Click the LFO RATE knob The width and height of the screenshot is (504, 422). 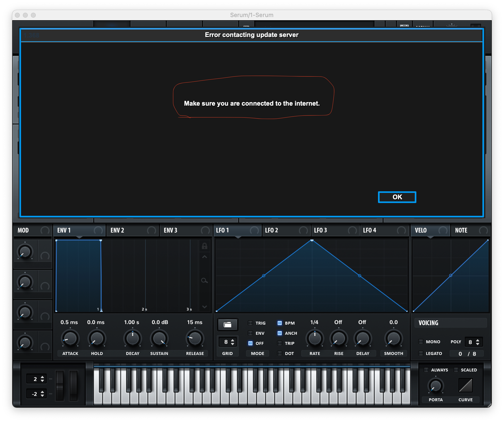click(x=315, y=338)
